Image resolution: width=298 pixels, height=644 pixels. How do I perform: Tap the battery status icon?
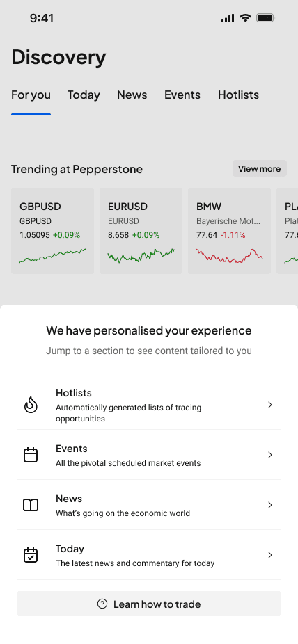[x=265, y=17]
